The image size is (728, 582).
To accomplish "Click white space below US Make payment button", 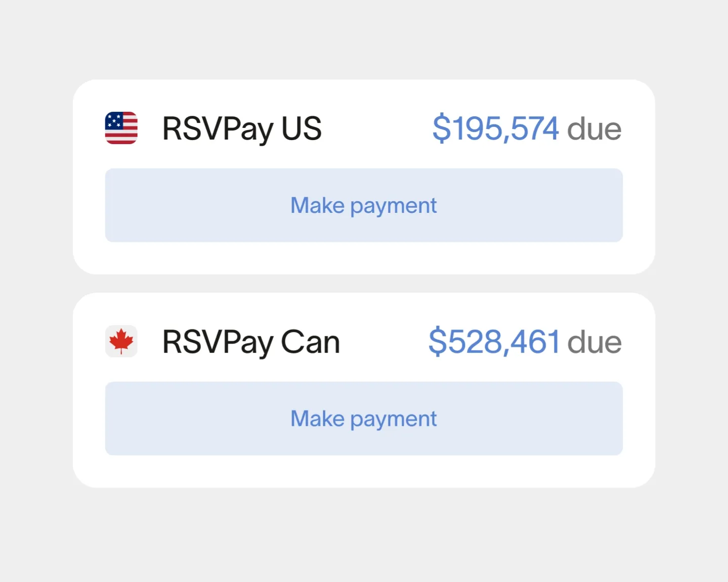I will 364,258.
